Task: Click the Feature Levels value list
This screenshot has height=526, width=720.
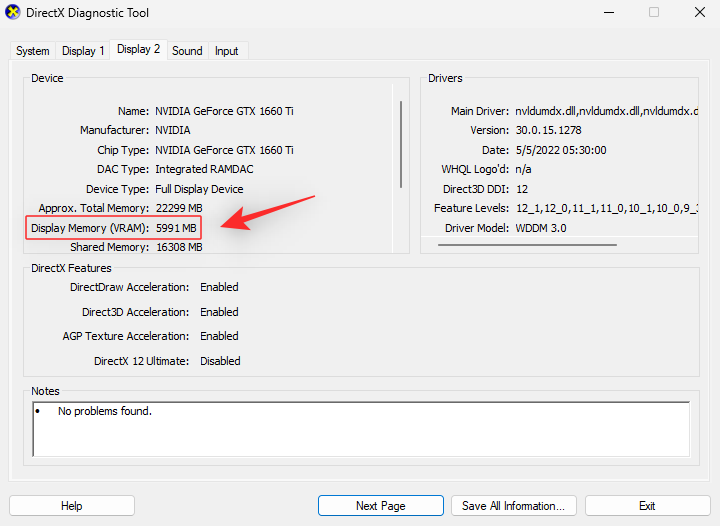Action: [x=606, y=208]
